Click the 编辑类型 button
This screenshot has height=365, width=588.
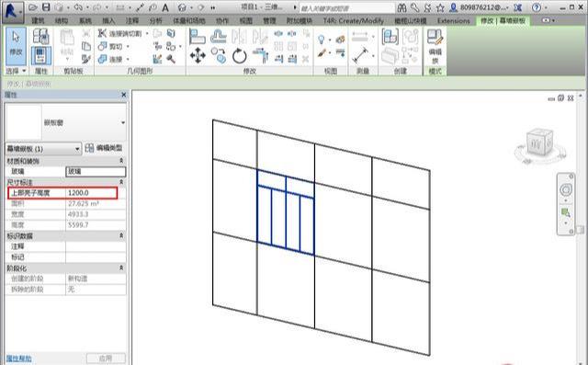tap(104, 148)
